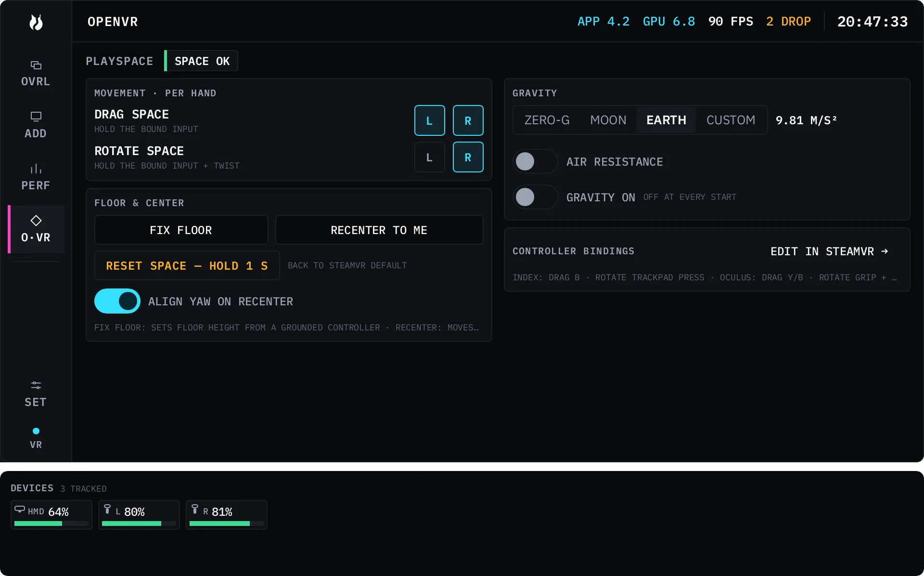Click Reset Space hold button

coord(187,265)
